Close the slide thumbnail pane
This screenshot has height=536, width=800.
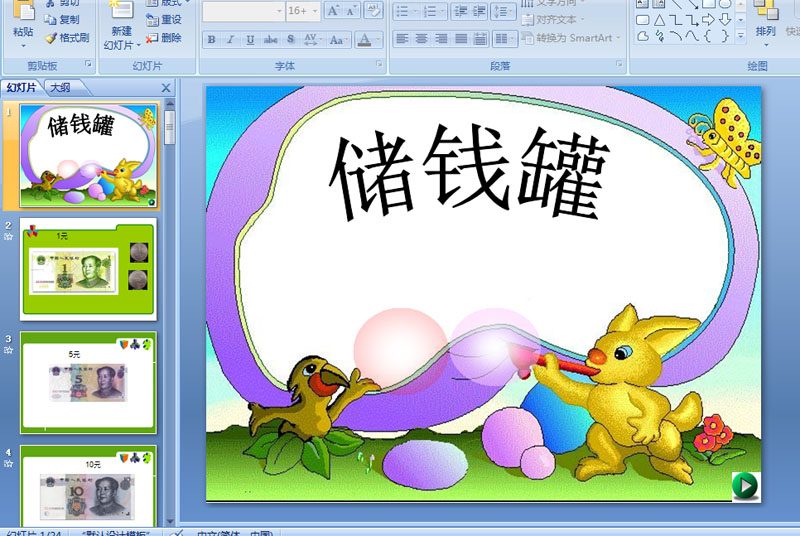point(166,88)
